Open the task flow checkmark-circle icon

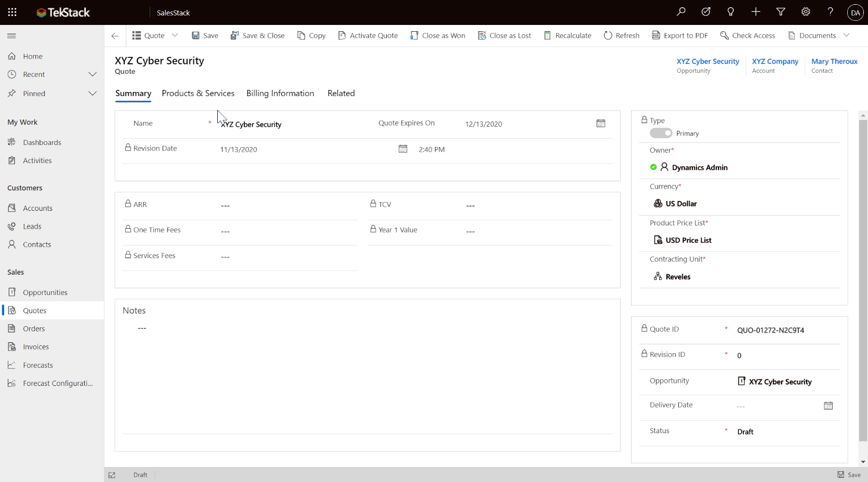pos(706,12)
